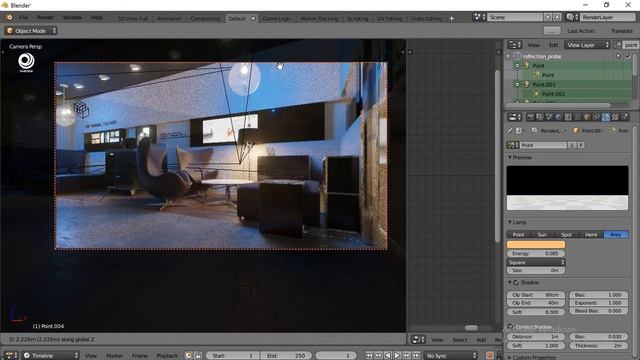Open the View Layer display mode dropdown
Viewport: 640px width, 360px height.
587,45
